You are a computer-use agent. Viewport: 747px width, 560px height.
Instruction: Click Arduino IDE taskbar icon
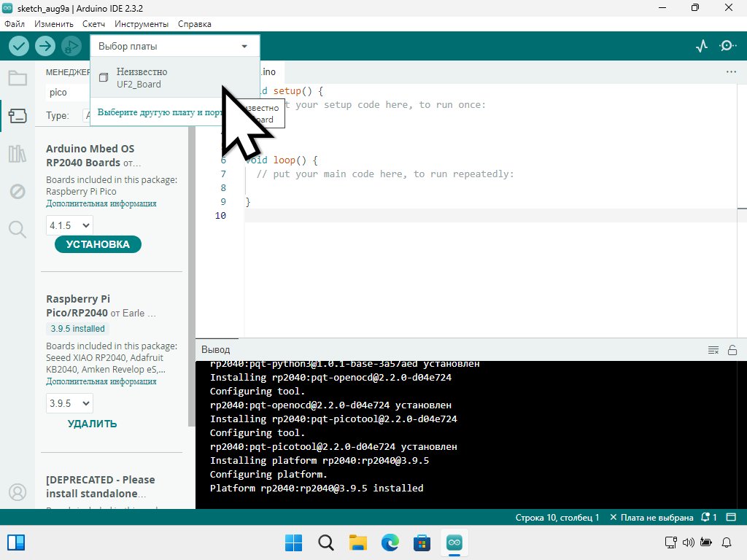(x=454, y=542)
